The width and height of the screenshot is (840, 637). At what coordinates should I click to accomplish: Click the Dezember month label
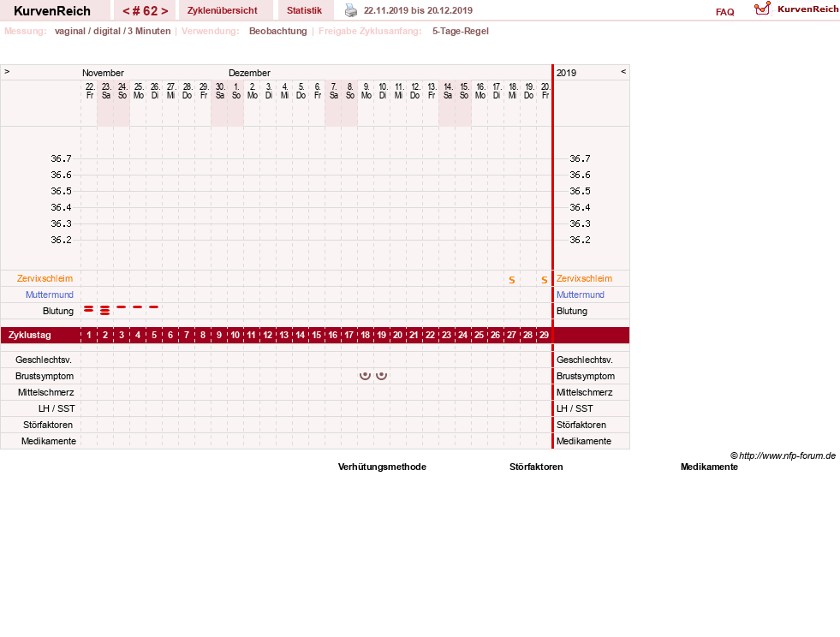(x=250, y=73)
